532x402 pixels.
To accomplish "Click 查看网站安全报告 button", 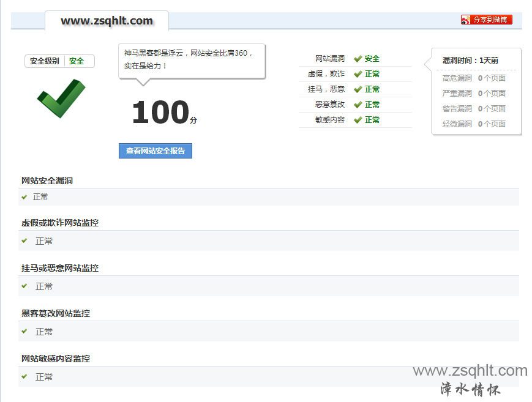I will point(155,151).
